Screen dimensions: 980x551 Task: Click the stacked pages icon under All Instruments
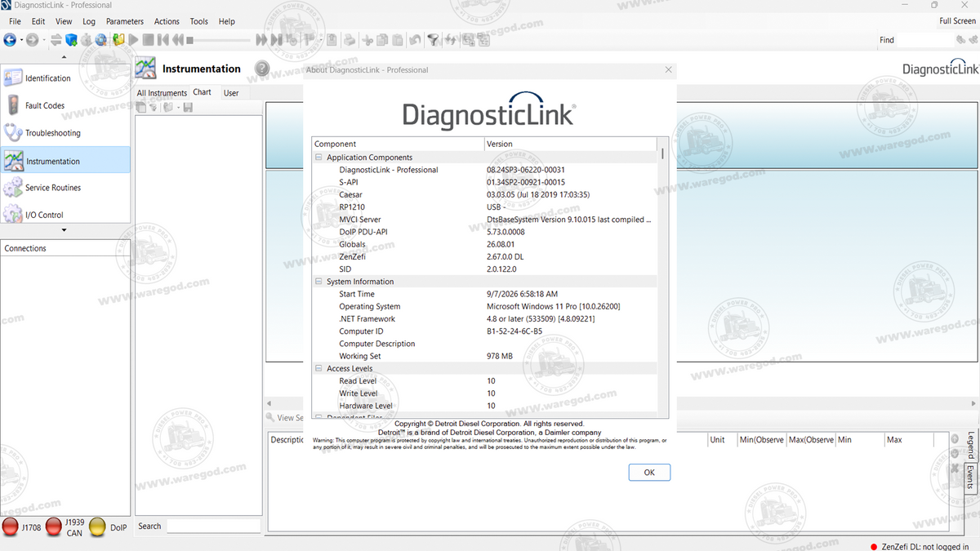click(x=141, y=108)
